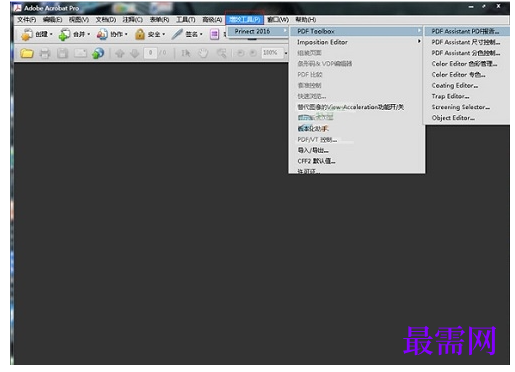Choose the Hand tool icon

click(203, 53)
